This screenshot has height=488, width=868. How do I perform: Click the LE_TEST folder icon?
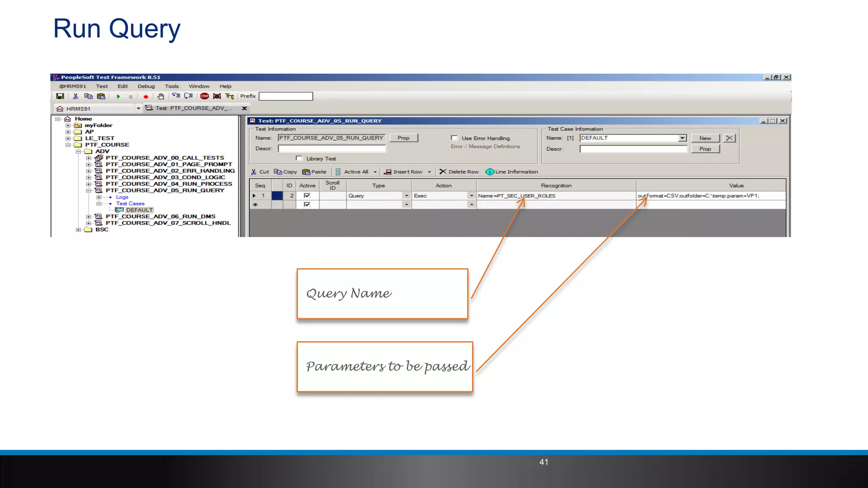pyautogui.click(x=78, y=138)
